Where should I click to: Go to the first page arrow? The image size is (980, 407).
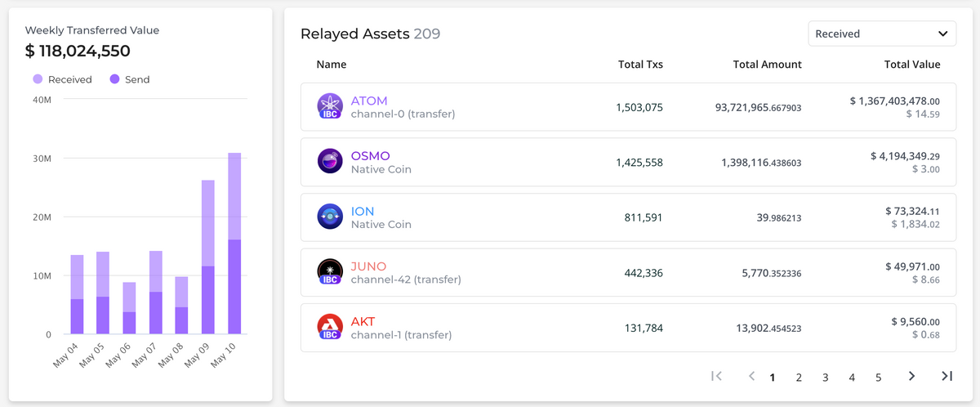pos(716,376)
